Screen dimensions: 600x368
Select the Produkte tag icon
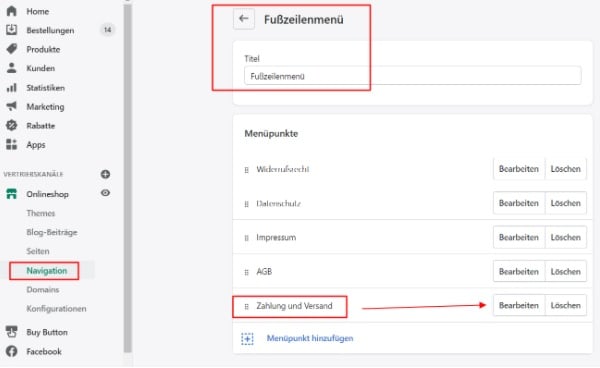coord(11,49)
